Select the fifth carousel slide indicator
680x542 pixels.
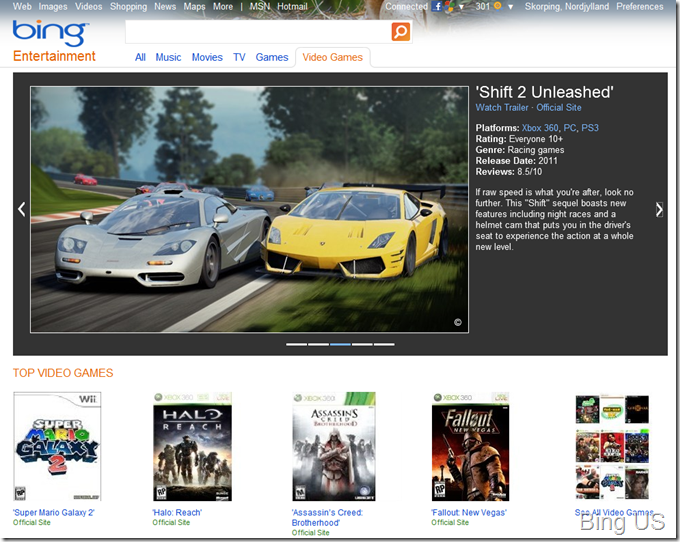click(384, 344)
